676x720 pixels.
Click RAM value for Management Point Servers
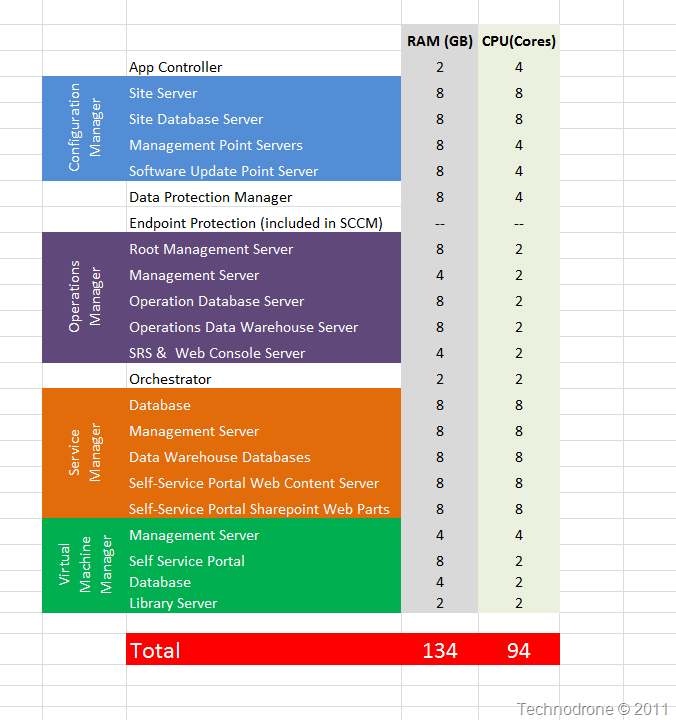440,142
